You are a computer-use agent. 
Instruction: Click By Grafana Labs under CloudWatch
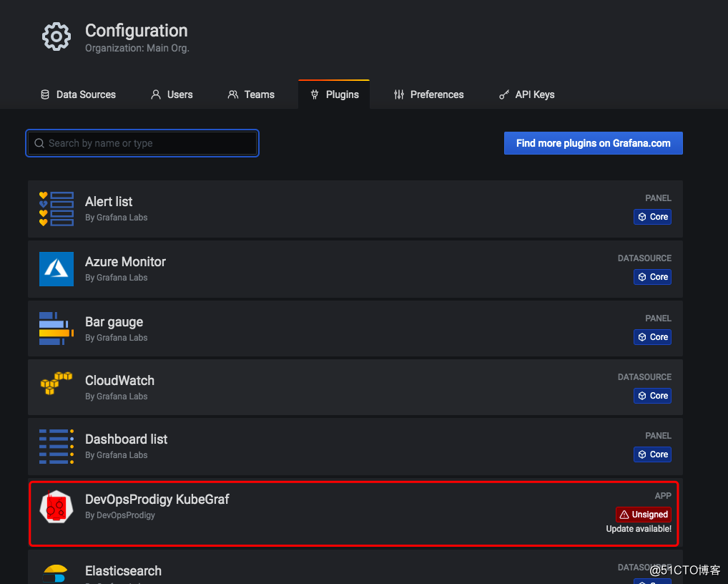pyautogui.click(x=116, y=396)
